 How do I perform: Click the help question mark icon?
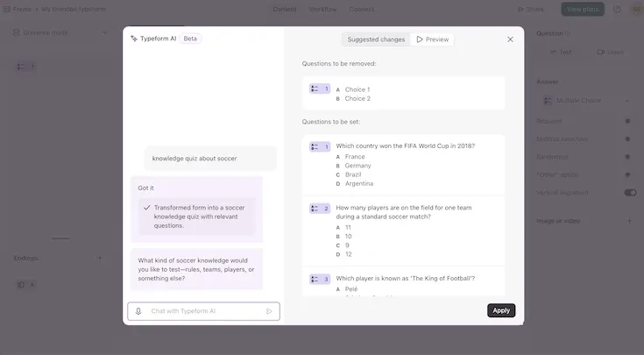tap(617, 9)
